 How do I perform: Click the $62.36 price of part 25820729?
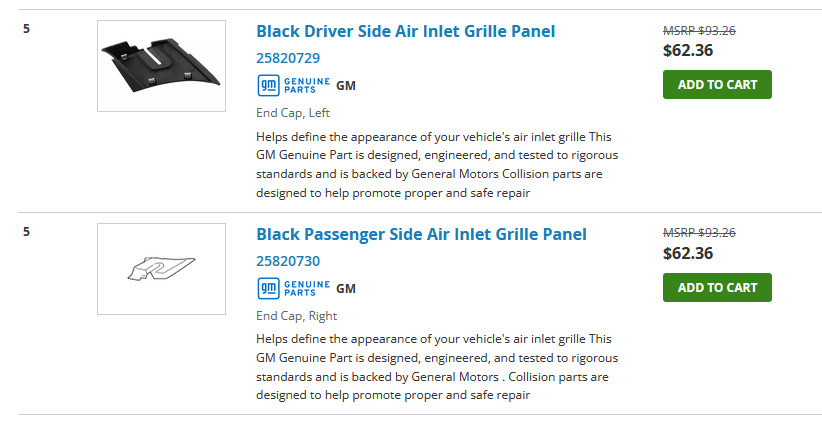click(688, 50)
